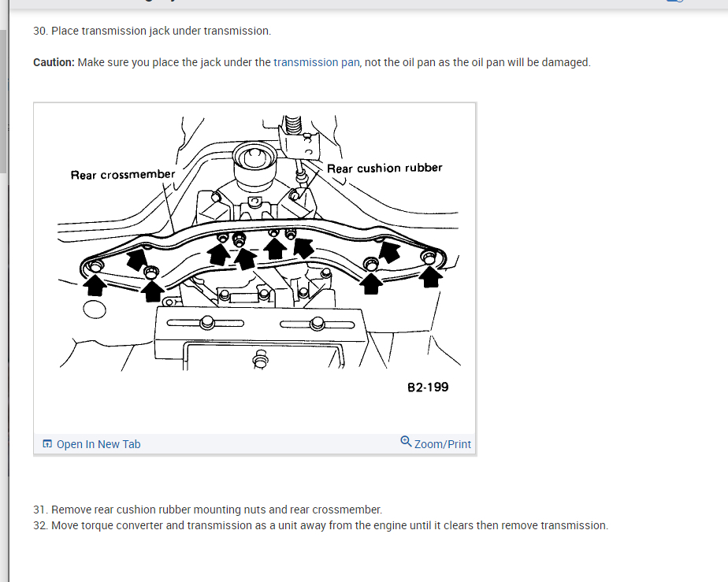The image size is (728, 582).
Task: Click the Open In New Tab icon
Action: tap(47, 443)
